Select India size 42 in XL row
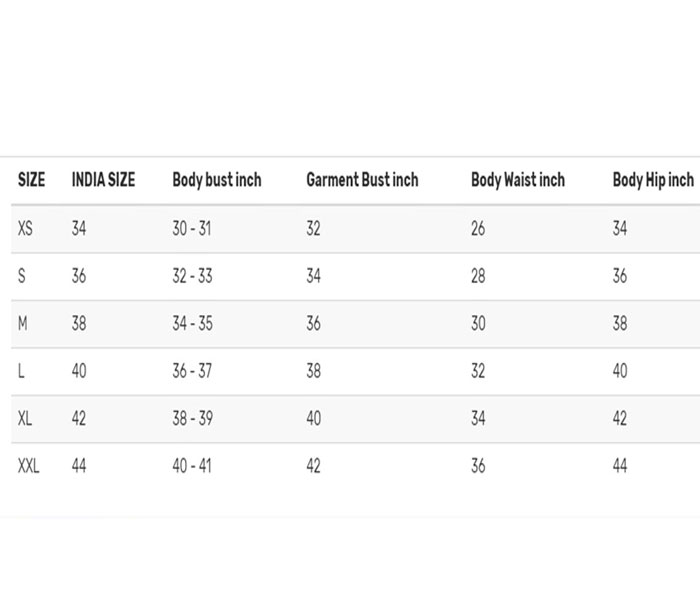 point(79,418)
